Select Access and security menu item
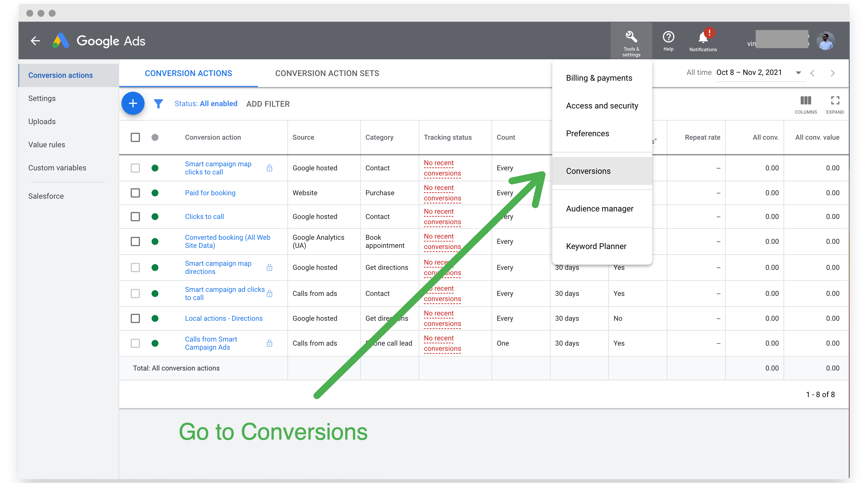This screenshot has width=868, height=483. 602,106
